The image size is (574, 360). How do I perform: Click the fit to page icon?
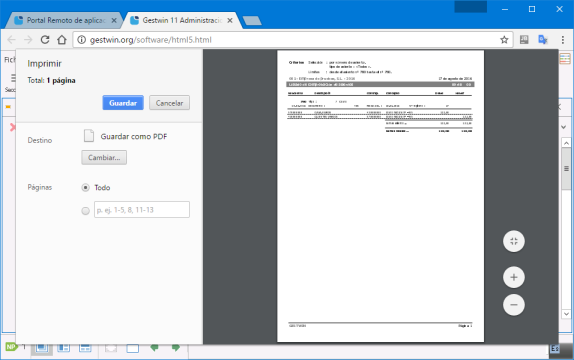514,241
